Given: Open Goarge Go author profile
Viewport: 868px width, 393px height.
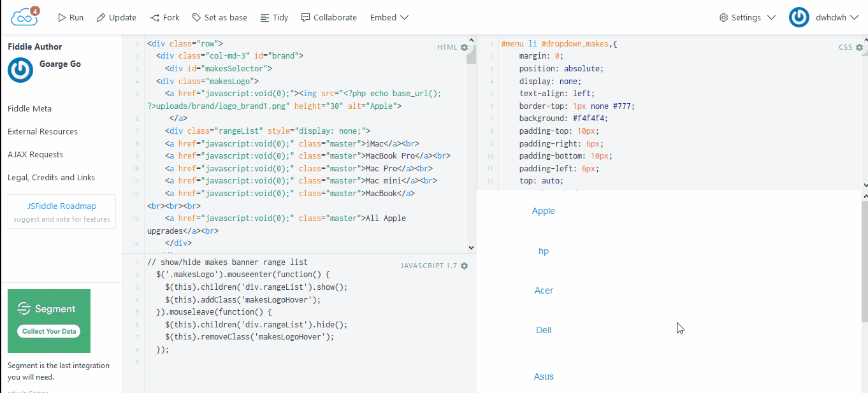Looking at the screenshot, I should (60, 64).
